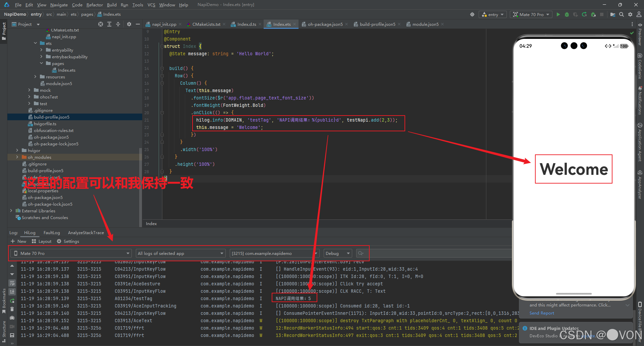Open the entry module run configuration dropdown
The width and height of the screenshot is (644, 346).
pyautogui.click(x=493, y=14)
